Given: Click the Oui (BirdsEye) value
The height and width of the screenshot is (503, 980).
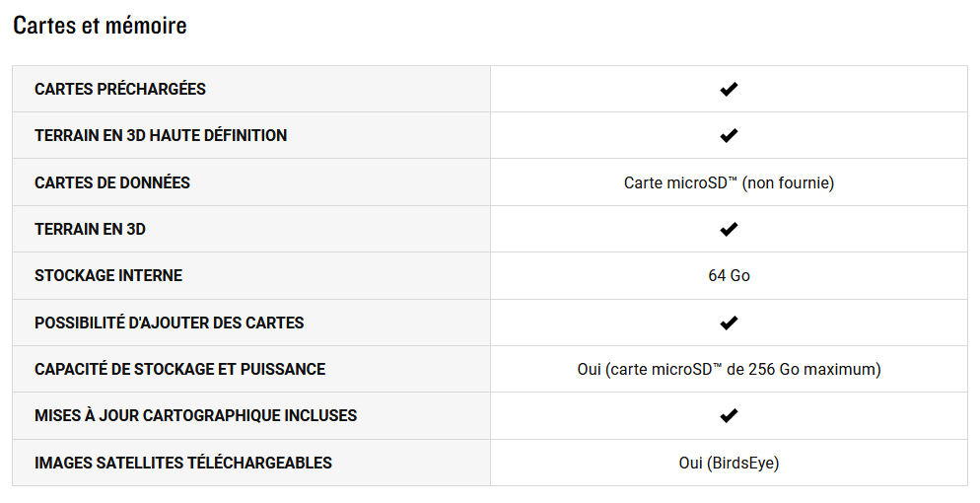Looking at the screenshot, I should (x=729, y=463).
